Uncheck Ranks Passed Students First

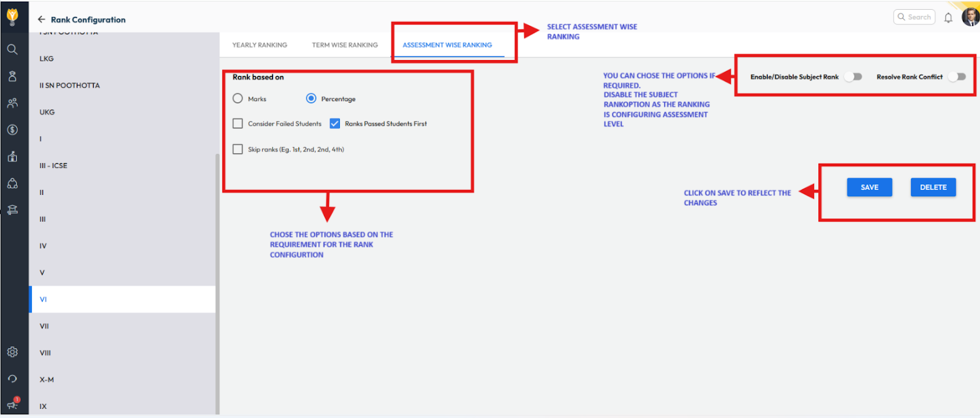[335, 124]
